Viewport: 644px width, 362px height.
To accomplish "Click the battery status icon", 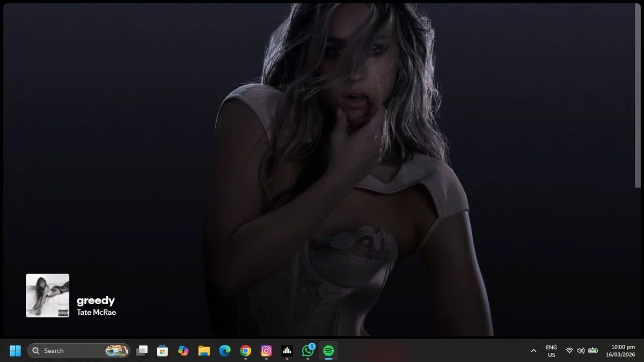I will 593,351.
